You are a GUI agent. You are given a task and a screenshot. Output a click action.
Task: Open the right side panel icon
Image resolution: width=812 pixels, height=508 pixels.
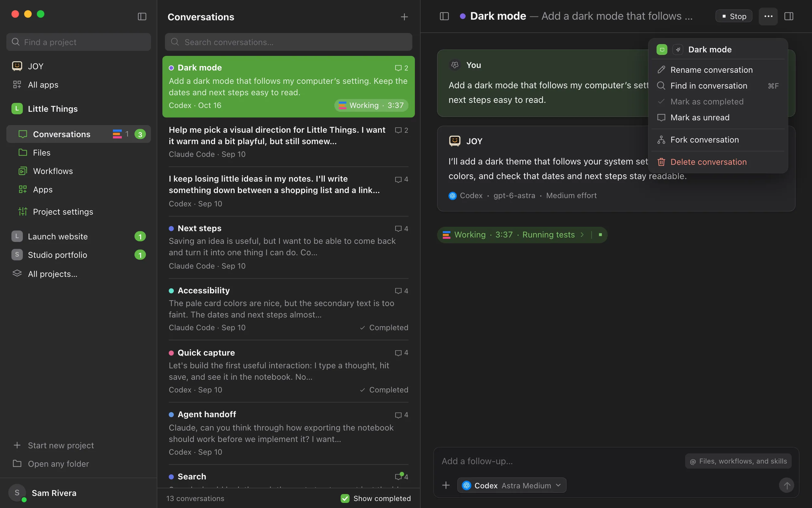(789, 16)
